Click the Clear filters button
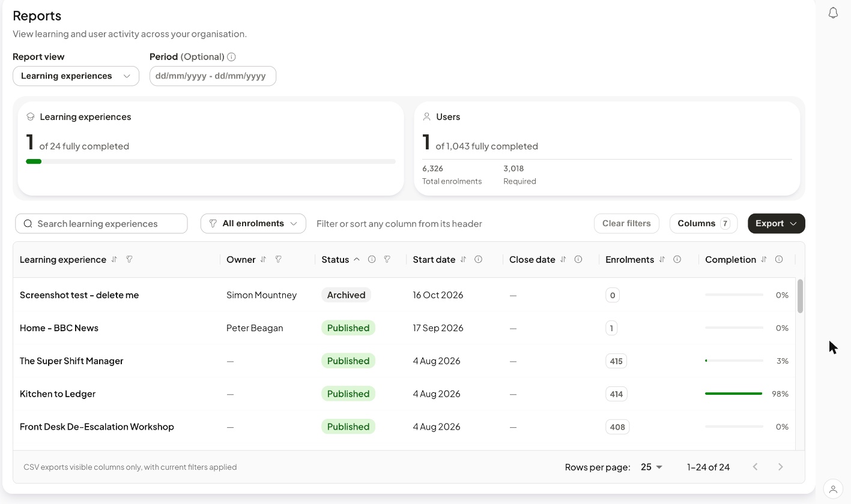The width and height of the screenshot is (851, 504). (x=626, y=224)
